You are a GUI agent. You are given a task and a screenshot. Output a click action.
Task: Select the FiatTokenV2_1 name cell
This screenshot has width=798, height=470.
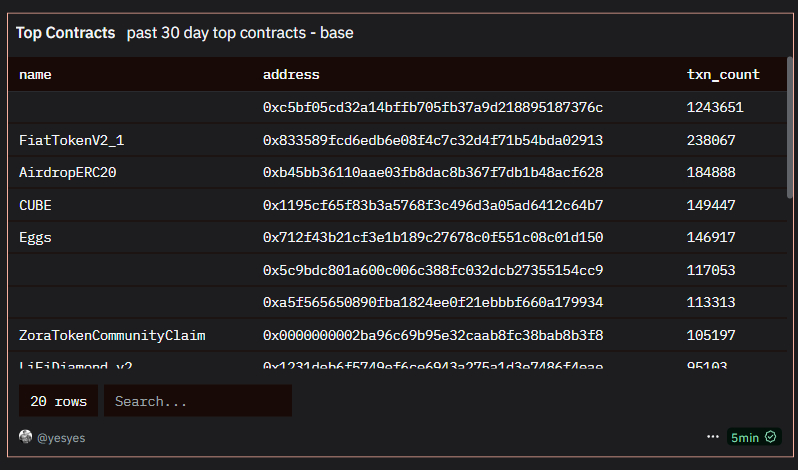[x=72, y=140]
